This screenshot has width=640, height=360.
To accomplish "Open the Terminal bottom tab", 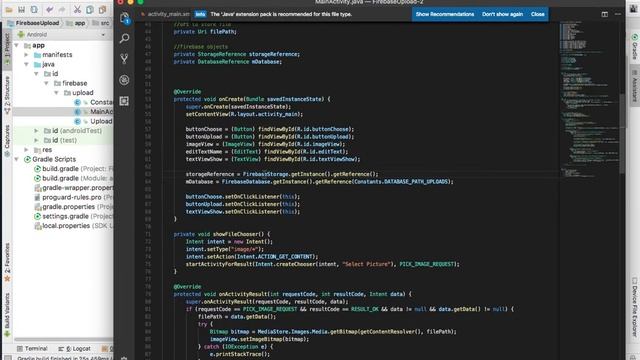I will [32, 349].
